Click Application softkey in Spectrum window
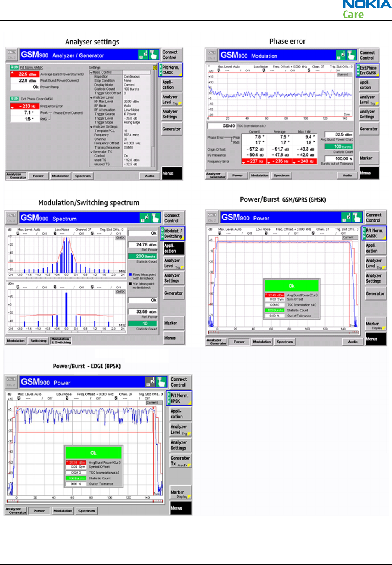This screenshot has height=565, width=392. 174,248
